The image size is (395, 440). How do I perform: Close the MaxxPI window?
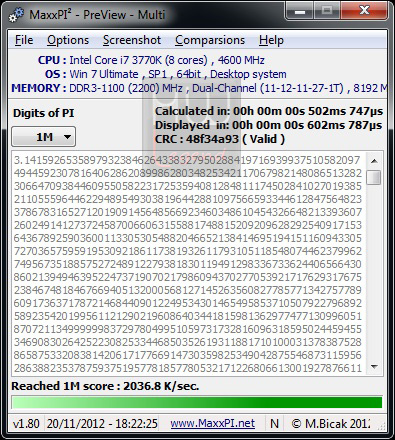[364, 11]
